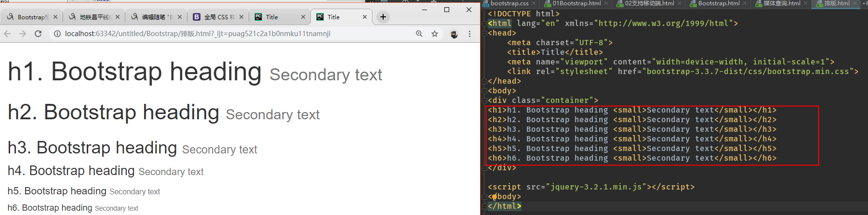The image size is (868, 215).
Task: Collapse fold marker at </head> line
Action: (484, 81)
